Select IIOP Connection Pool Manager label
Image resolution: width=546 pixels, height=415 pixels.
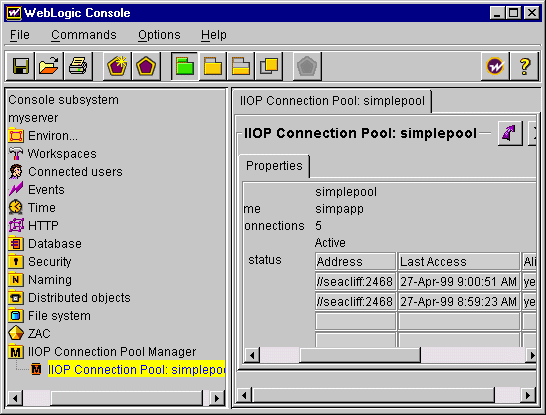[x=112, y=352]
